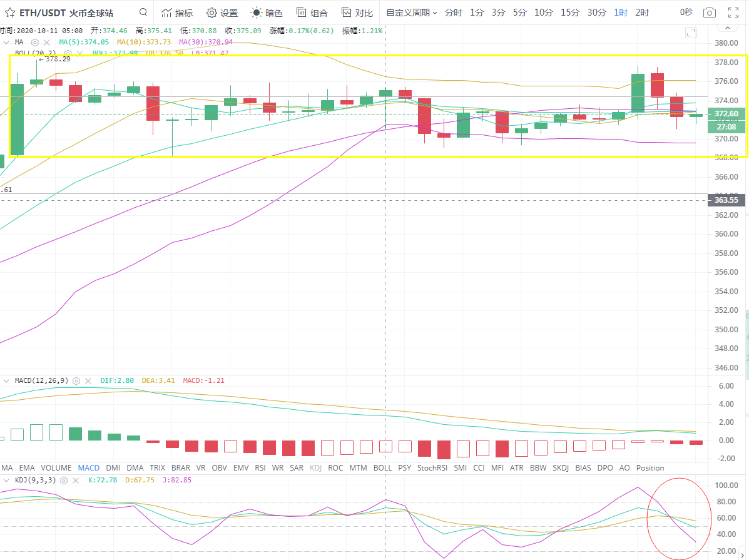This screenshot has width=749, height=560.
Task: Enter fullscreen mode via expand icon
Action: (x=734, y=13)
